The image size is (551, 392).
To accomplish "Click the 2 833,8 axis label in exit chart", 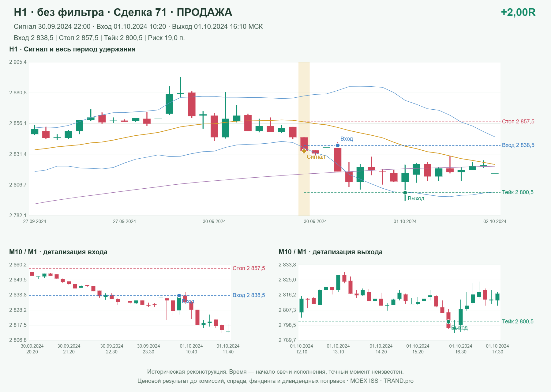I will point(287,265).
